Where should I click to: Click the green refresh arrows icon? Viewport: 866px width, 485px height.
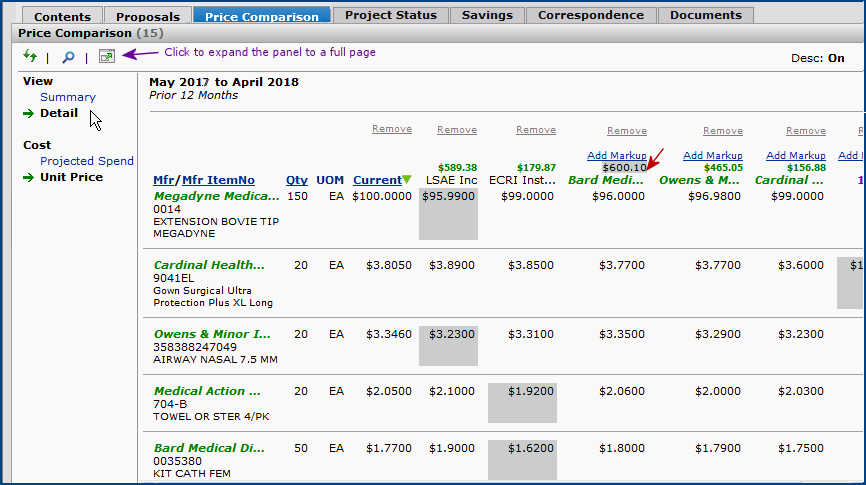30,57
